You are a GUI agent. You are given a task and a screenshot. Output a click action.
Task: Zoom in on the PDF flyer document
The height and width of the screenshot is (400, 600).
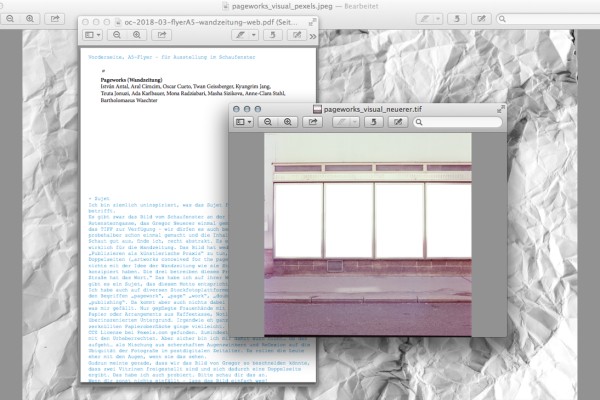tap(135, 35)
